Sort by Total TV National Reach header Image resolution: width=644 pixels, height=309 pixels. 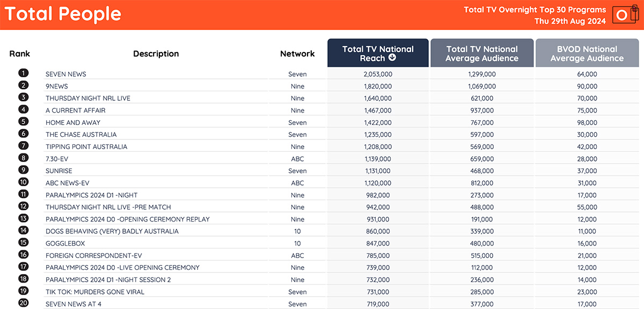(x=378, y=53)
